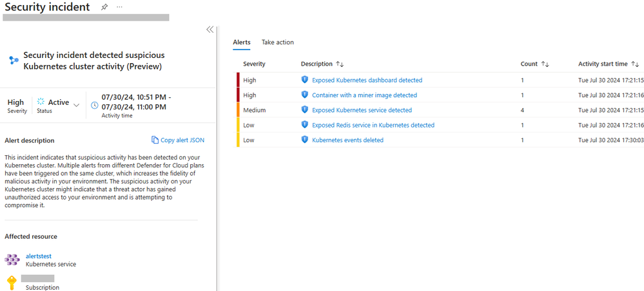Image resolution: width=644 pixels, height=291 pixels.
Task: Click the Kubernetes service label under alertstest
Action: (x=51, y=265)
